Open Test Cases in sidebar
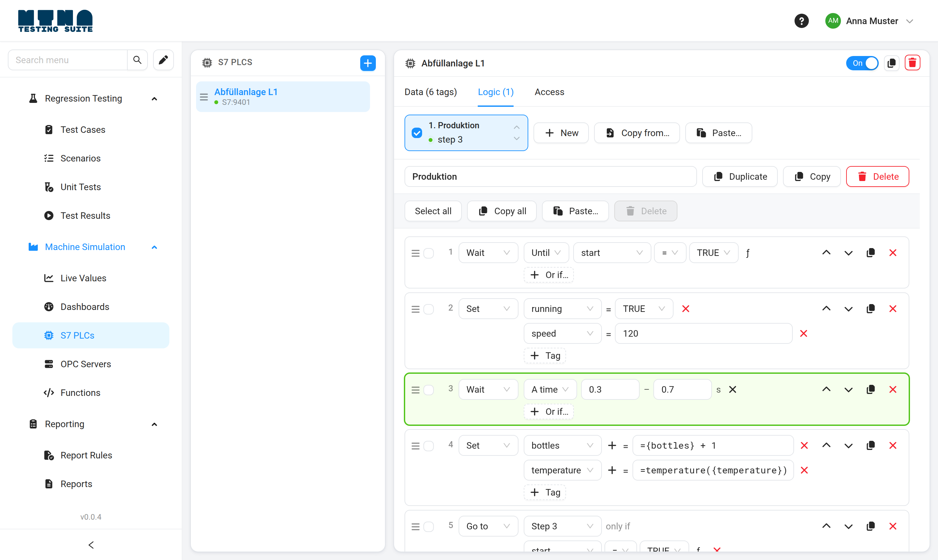The width and height of the screenshot is (938, 560). click(91, 130)
